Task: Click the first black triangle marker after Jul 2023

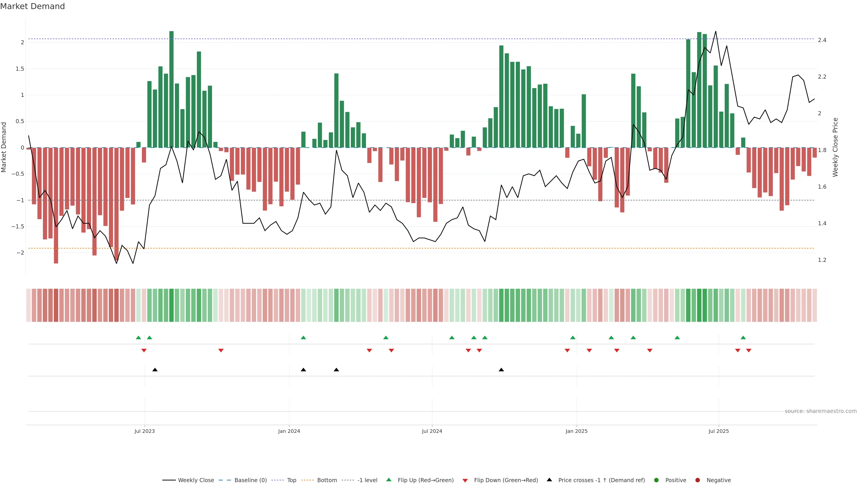Action: [155, 370]
